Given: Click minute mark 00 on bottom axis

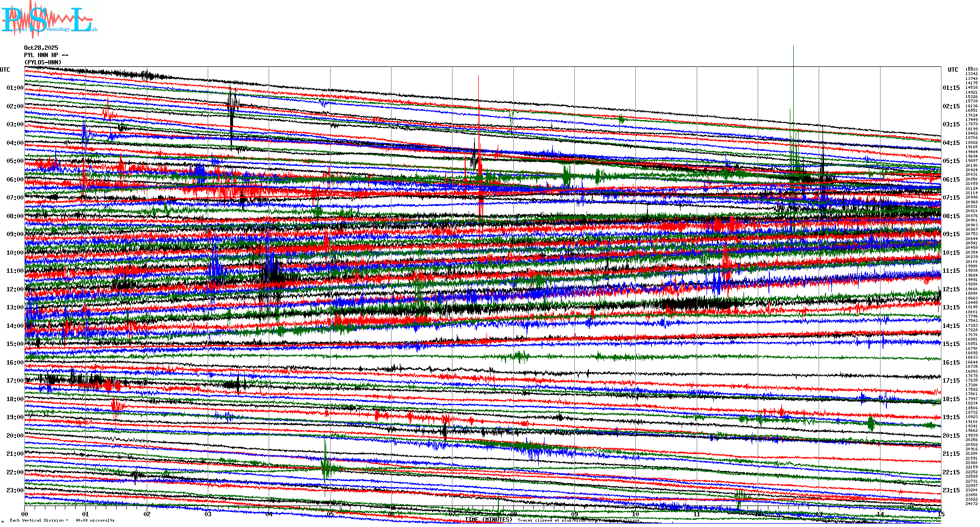Looking at the screenshot, I should tap(25, 514).
